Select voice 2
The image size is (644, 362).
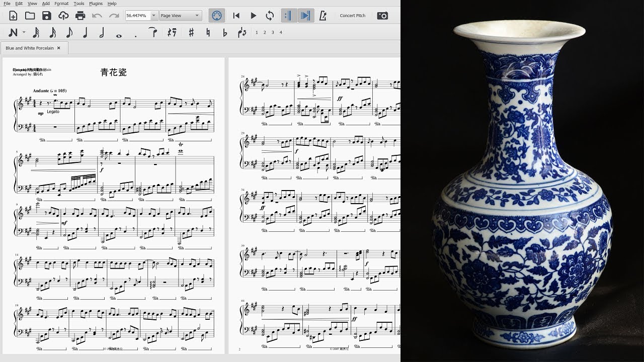pos(265,33)
